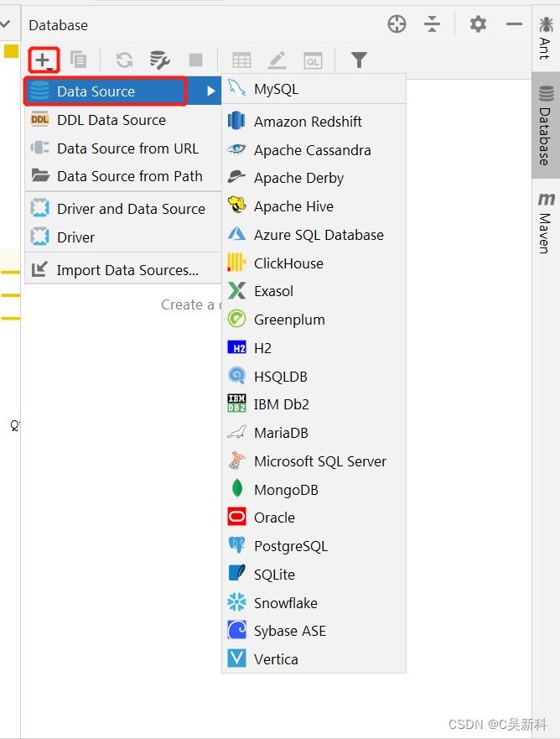
Task: Open the Maven side tab
Action: [x=546, y=223]
